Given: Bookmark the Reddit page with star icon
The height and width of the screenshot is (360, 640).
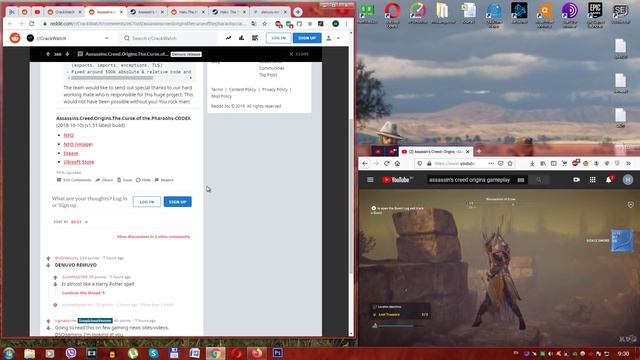Looking at the screenshot, I should coord(264,24).
